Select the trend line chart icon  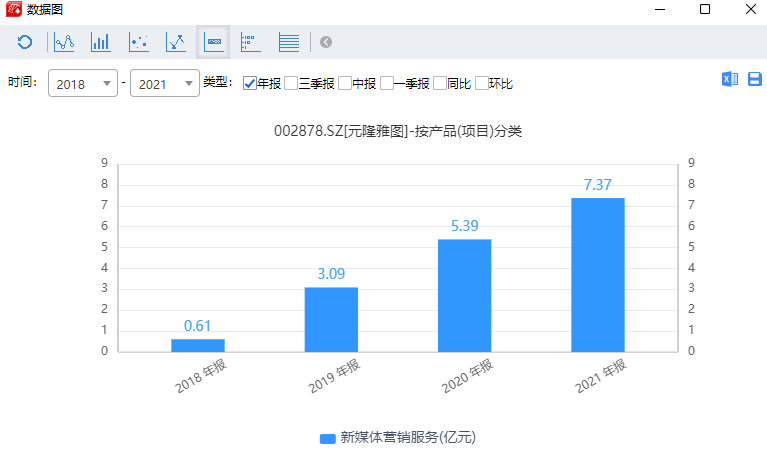[x=176, y=42]
